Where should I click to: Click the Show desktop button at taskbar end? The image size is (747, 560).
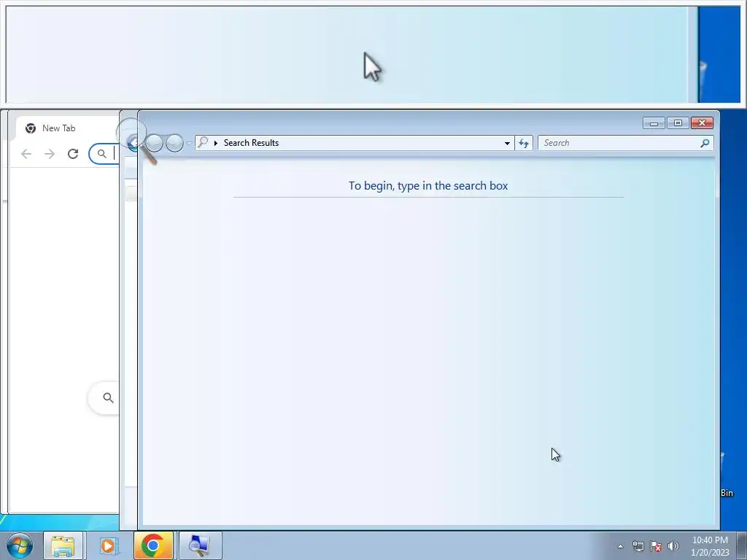(x=742, y=545)
